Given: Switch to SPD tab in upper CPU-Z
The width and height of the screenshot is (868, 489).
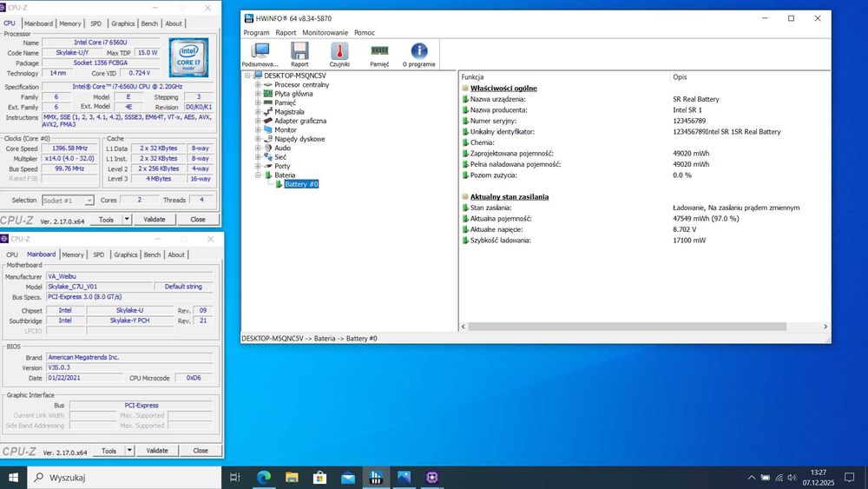Looking at the screenshot, I should tap(96, 23).
